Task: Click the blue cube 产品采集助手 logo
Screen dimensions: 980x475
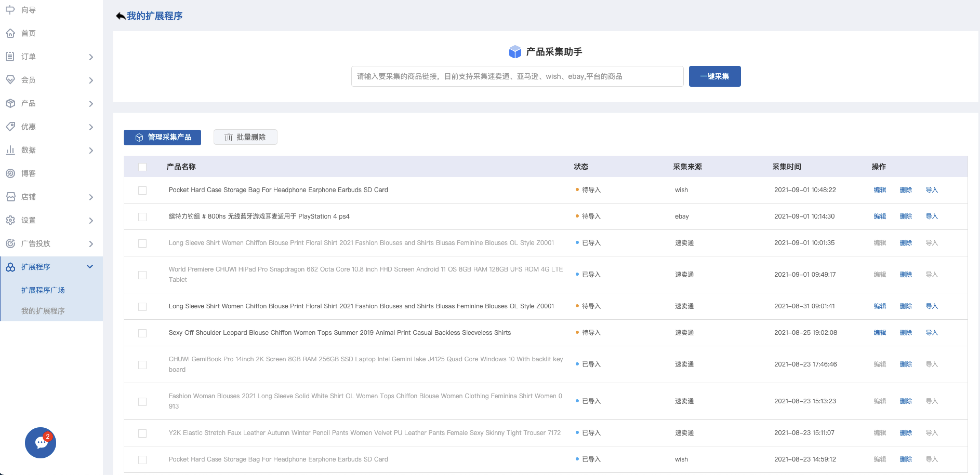Action: (515, 52)
